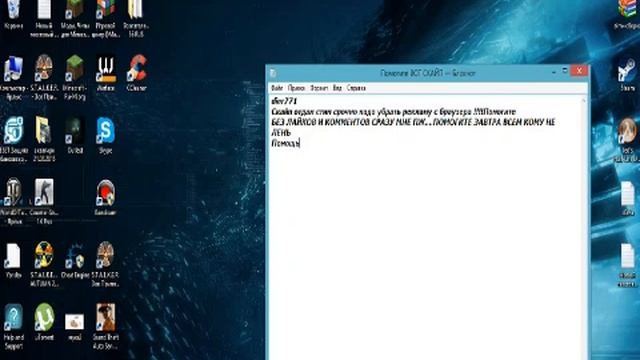
Task: Click the last typed line in Notepad
Action: click(x=285, y=143)
